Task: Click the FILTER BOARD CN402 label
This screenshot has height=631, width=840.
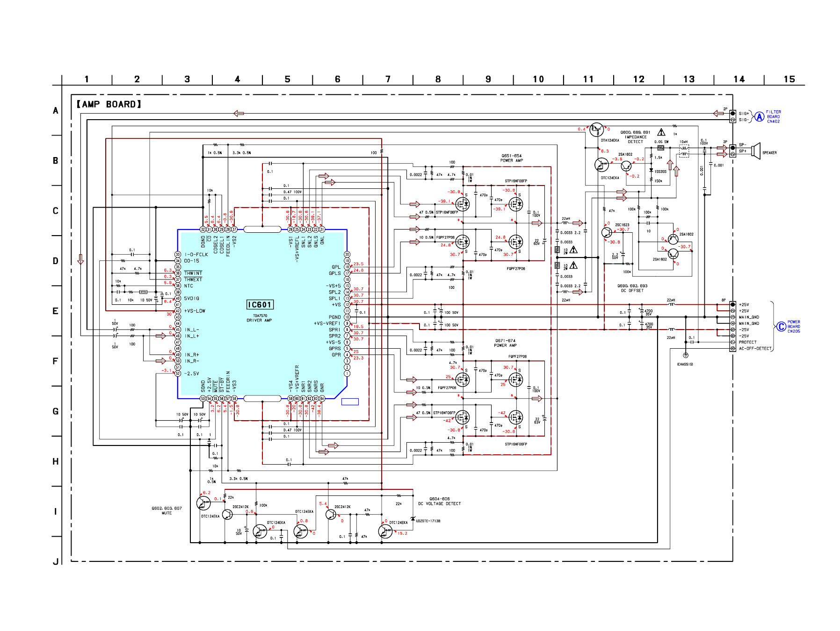Action: tap(774, 117)
